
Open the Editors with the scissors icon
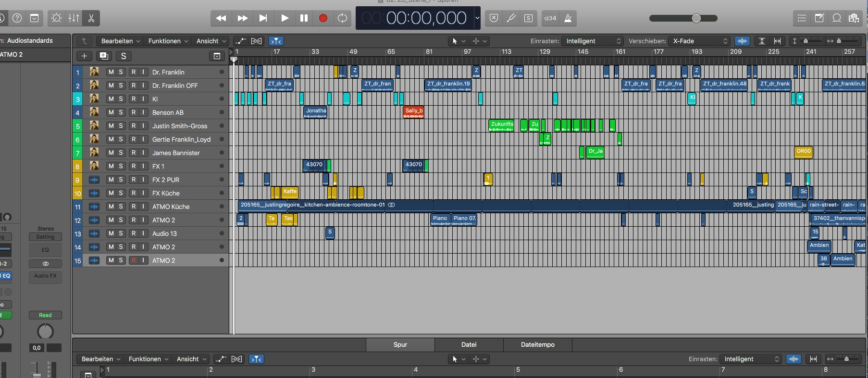[91, 18]
